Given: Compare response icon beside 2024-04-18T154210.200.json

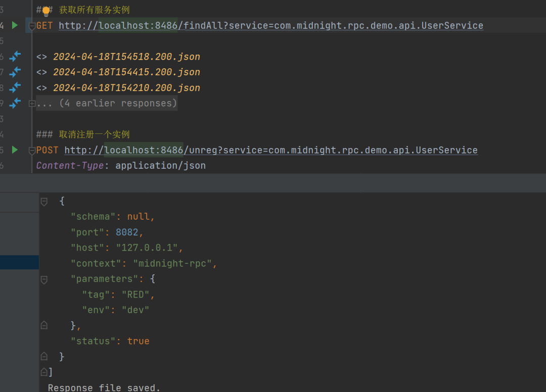Looking at the screenshot, I should 15,87.
